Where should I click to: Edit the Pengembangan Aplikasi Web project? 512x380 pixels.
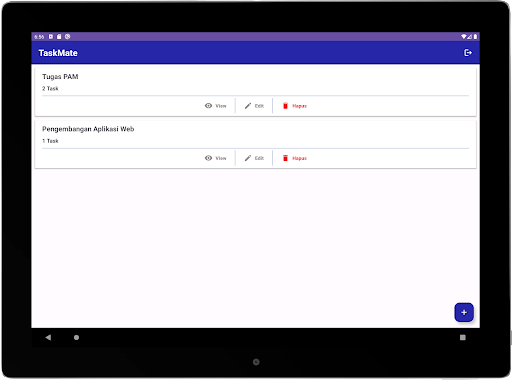pos(254,158)
